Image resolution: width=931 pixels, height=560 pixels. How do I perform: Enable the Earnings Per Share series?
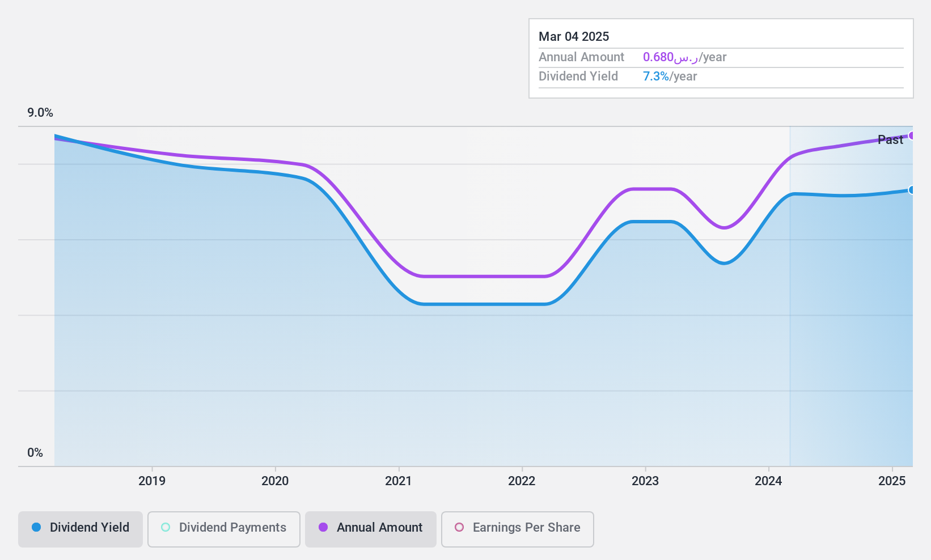517,529
